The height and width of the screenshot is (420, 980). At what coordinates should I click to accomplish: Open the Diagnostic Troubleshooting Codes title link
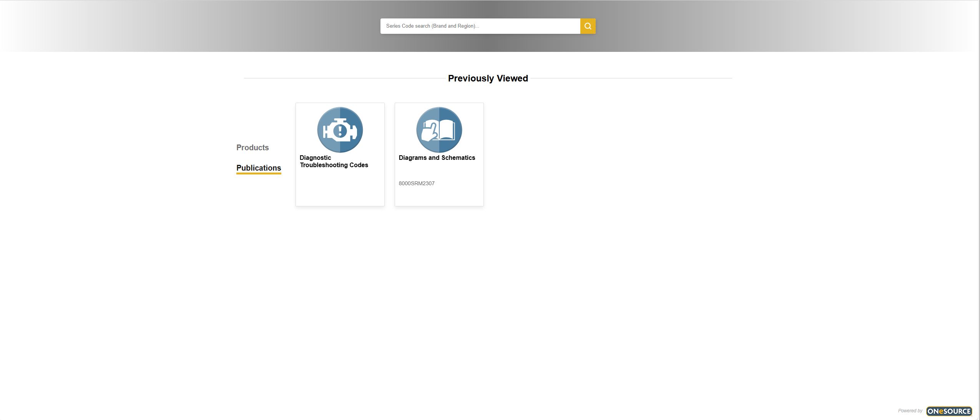[334, 161]
